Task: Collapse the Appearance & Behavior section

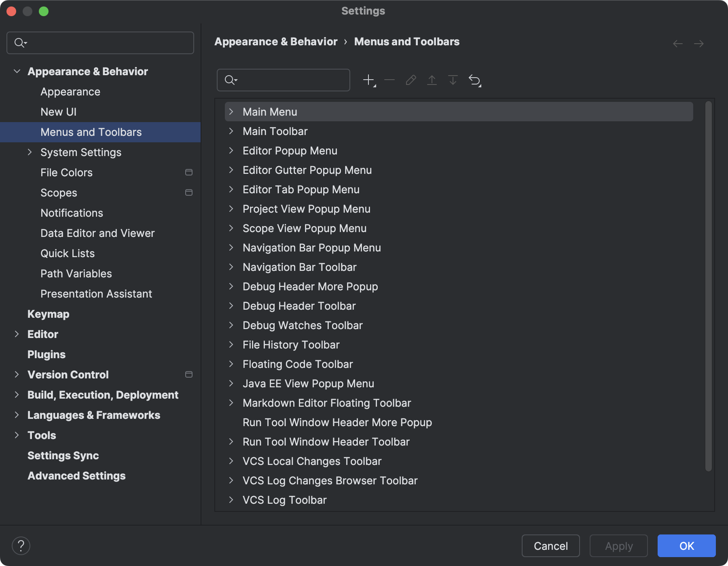Action: click(x=17, y=71)
